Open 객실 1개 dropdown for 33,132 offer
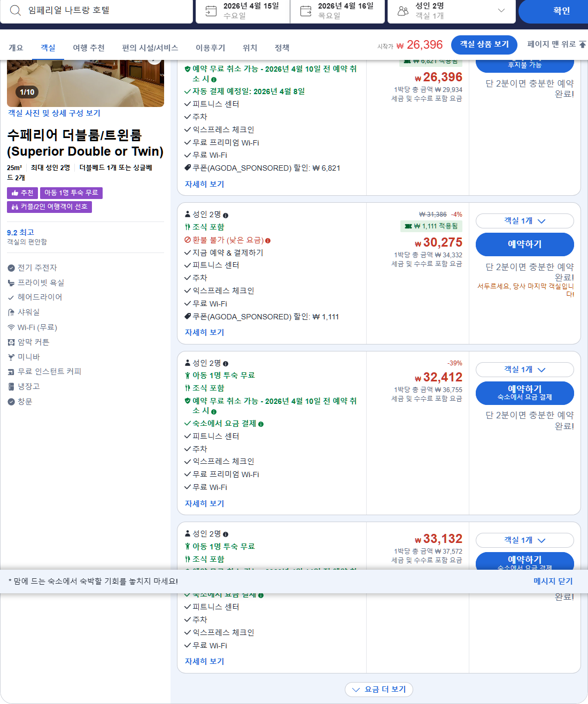 (x=525, y=540)
